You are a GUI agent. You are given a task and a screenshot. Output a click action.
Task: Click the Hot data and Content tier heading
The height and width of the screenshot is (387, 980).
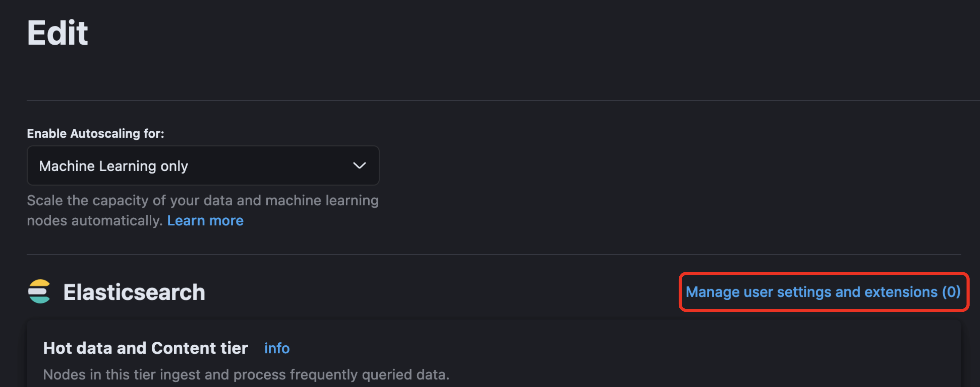coord(146,347)
